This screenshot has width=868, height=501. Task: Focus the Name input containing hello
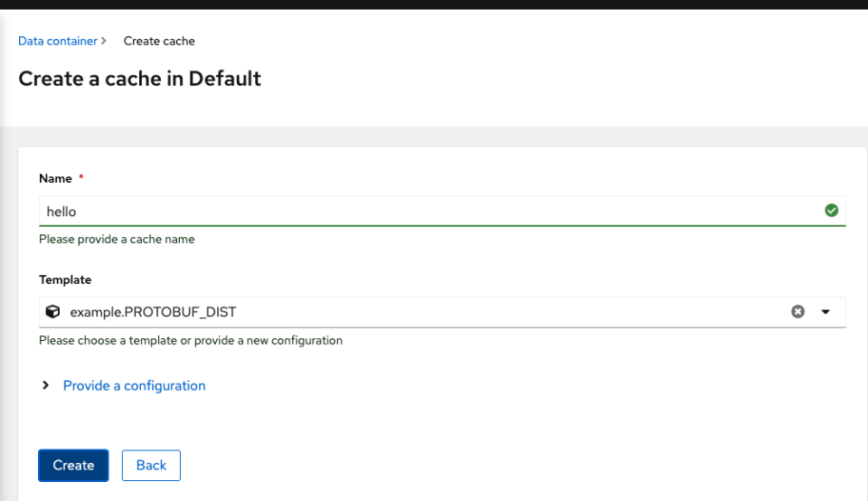(x=442, y=211)
